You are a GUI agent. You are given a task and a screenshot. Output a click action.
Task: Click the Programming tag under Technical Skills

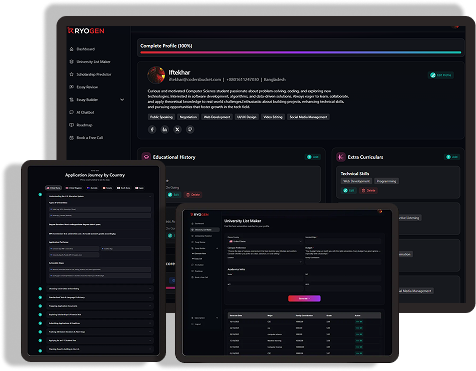click(386, 181)
